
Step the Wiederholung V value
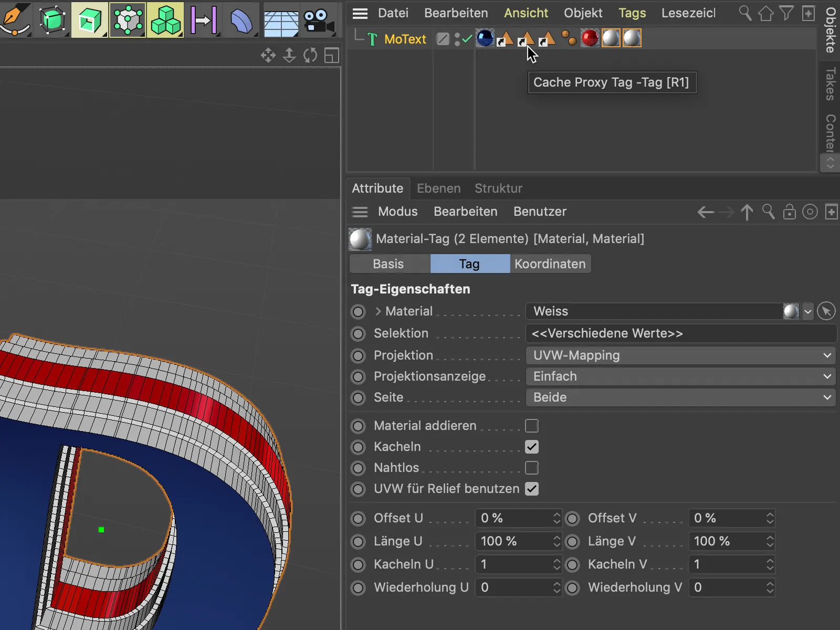coord(770,587)
